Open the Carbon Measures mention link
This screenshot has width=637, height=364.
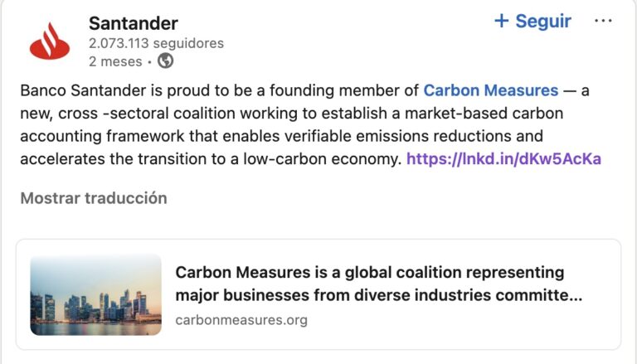coord(490,90)
